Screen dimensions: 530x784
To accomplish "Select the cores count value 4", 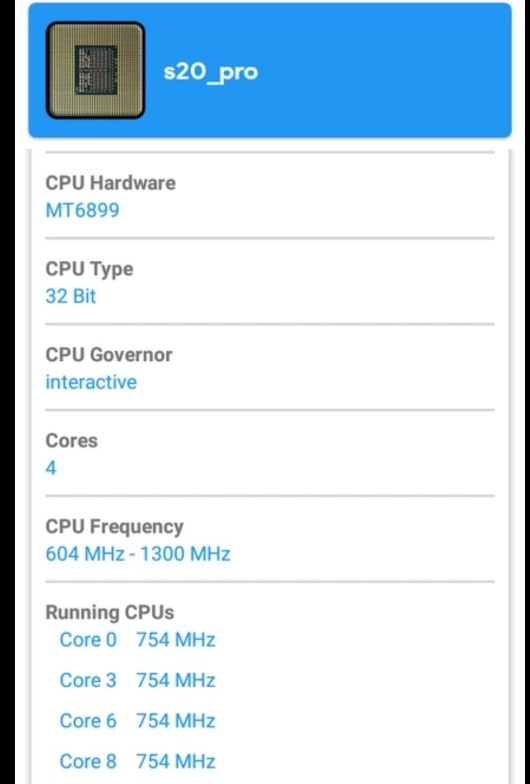I will point(51,468).
